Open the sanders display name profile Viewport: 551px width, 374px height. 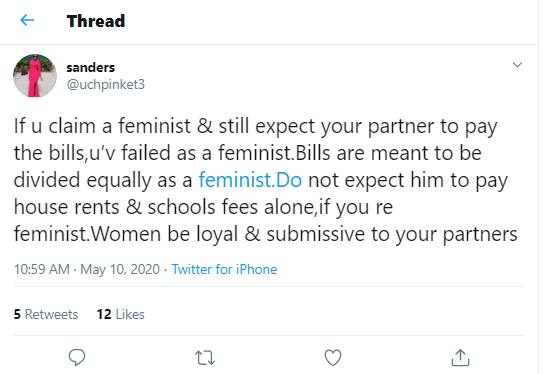click(x=91, y=67)
